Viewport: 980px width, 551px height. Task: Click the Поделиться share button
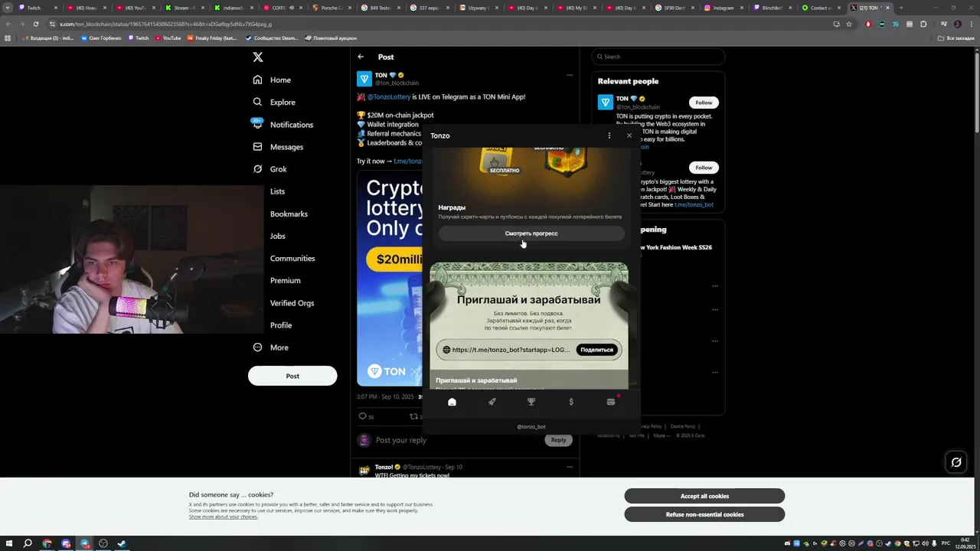pyautogui.click(x=596, y=350)
